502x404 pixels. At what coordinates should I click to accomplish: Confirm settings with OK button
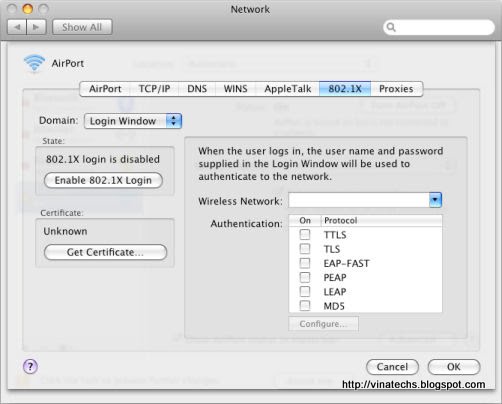(454, 367)
